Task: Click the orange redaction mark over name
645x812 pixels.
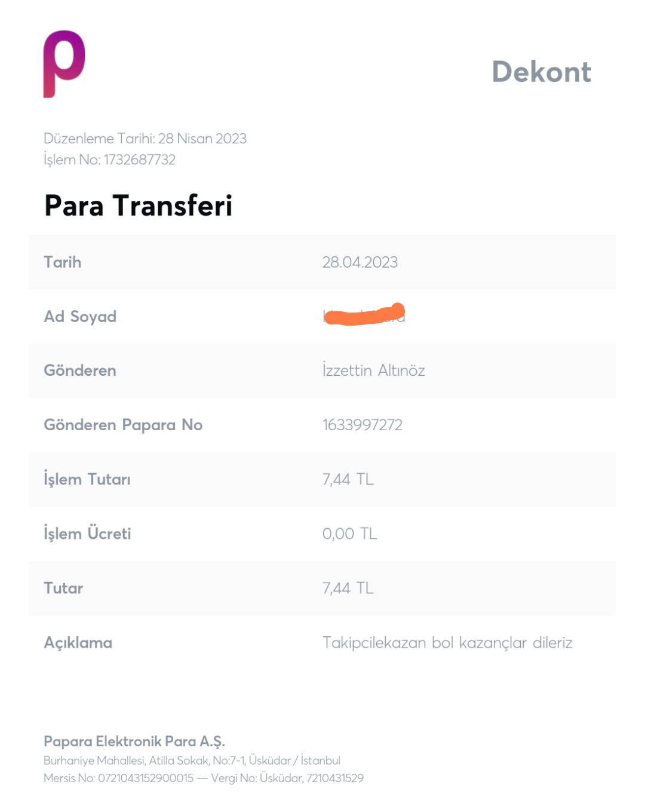Action: point(364,314)
